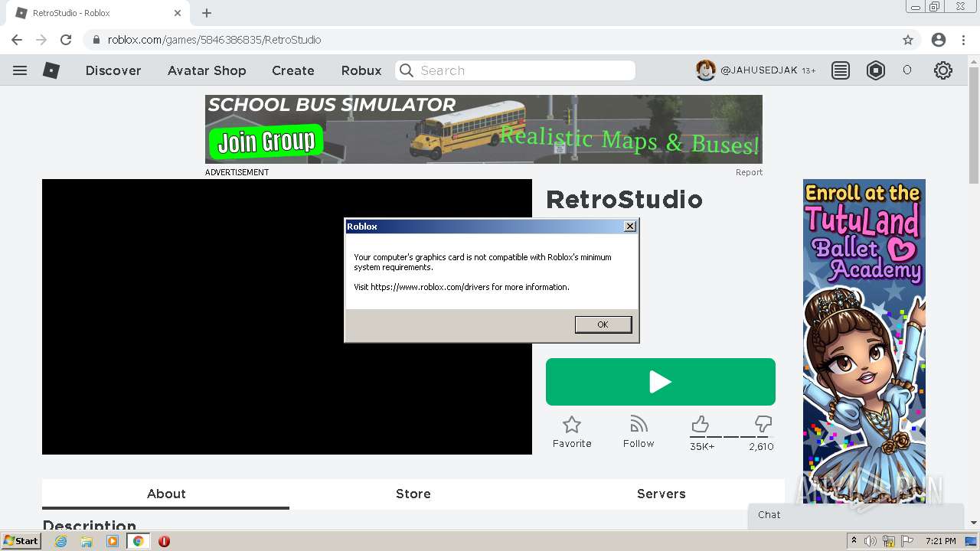Click red Opera taskbar icon
Screen dimensions: 980x551
click(164, 541)
